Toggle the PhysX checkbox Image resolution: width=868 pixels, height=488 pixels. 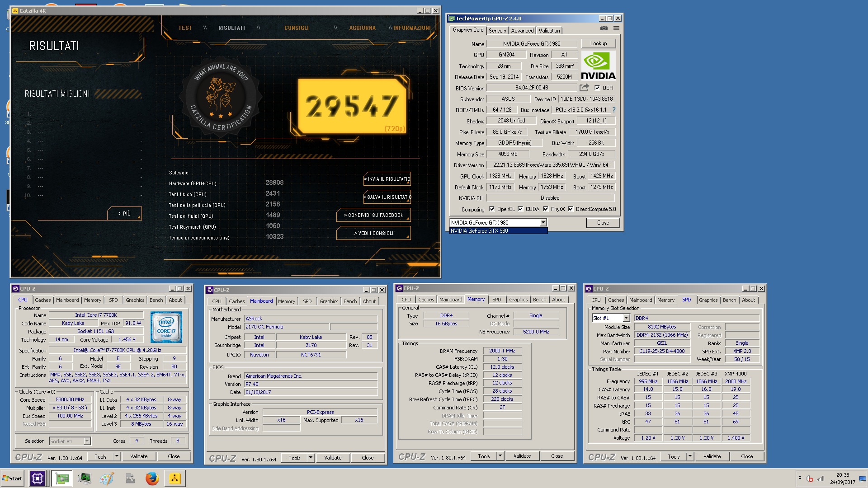(x=546, y=209)
